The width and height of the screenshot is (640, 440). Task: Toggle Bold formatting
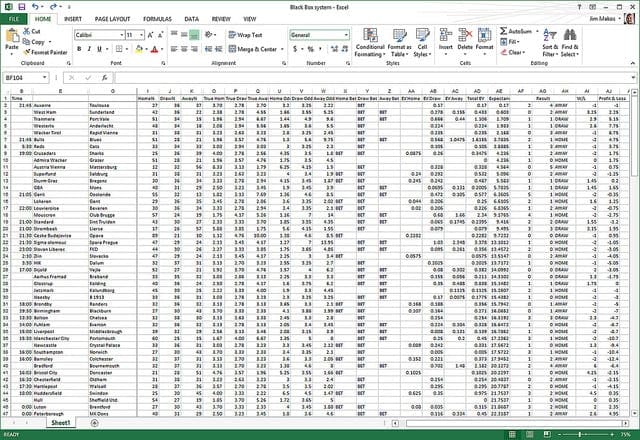click(x=79, y=49)
